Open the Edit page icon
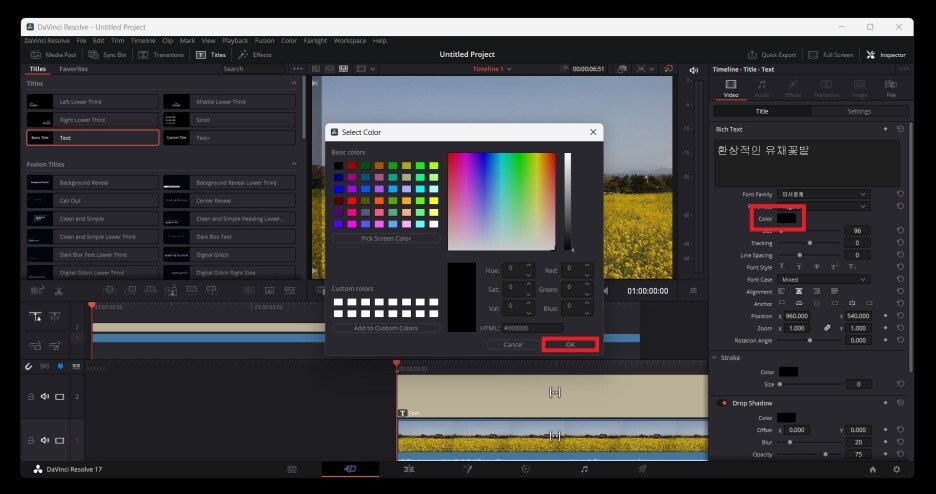936x494 pixels. [x=409, y=469]
